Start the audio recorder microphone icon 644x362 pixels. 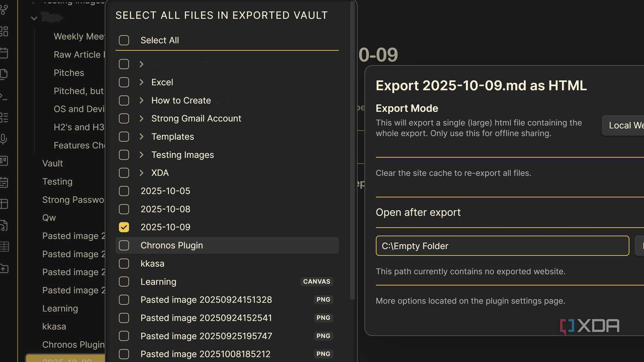5,138
